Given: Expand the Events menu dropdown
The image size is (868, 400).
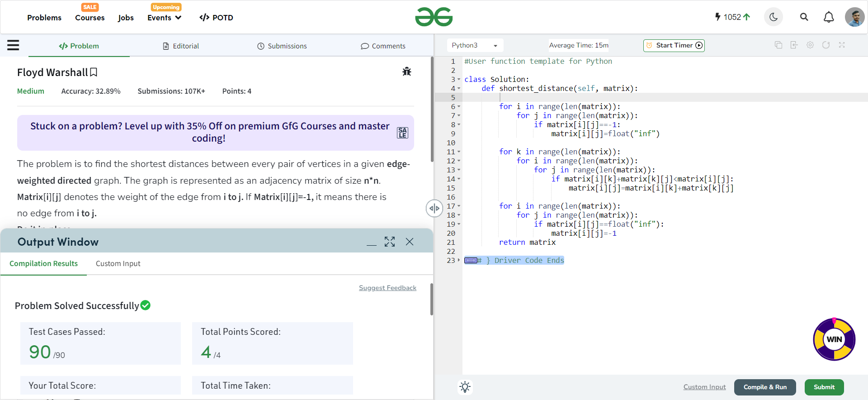Looking at the screenshot, I should (x=165, y=18).
